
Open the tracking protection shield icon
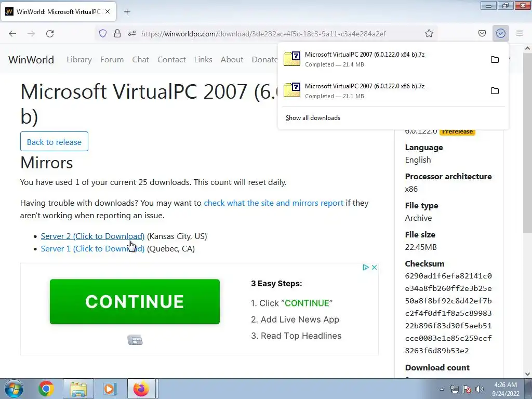click(x=103, y=33)
